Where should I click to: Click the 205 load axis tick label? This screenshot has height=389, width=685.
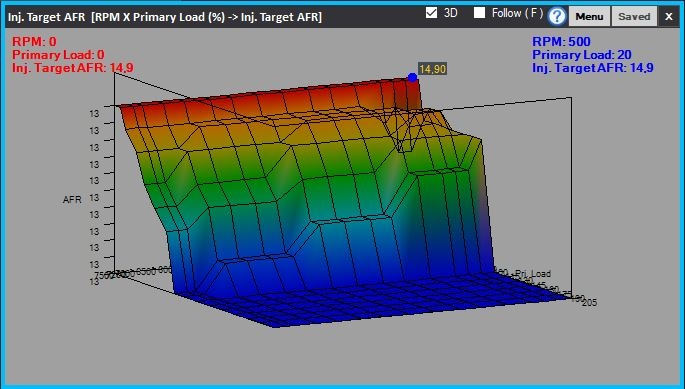(x=590, y=302)
